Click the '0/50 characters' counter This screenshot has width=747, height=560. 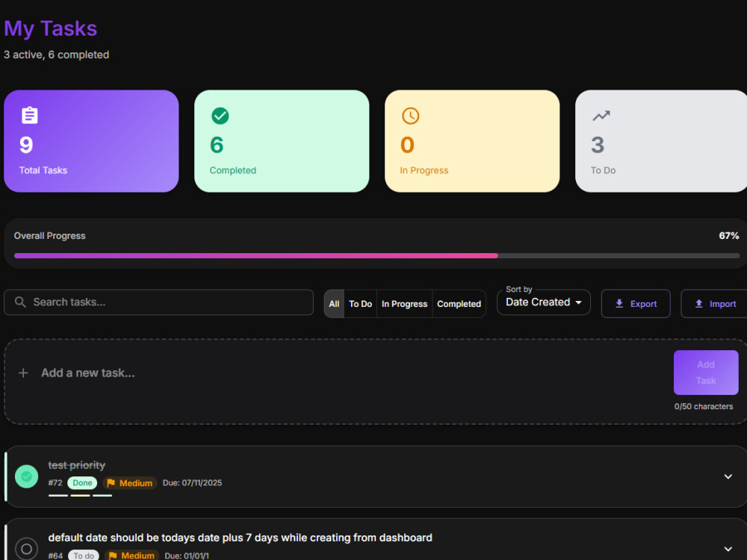(704, 406)
